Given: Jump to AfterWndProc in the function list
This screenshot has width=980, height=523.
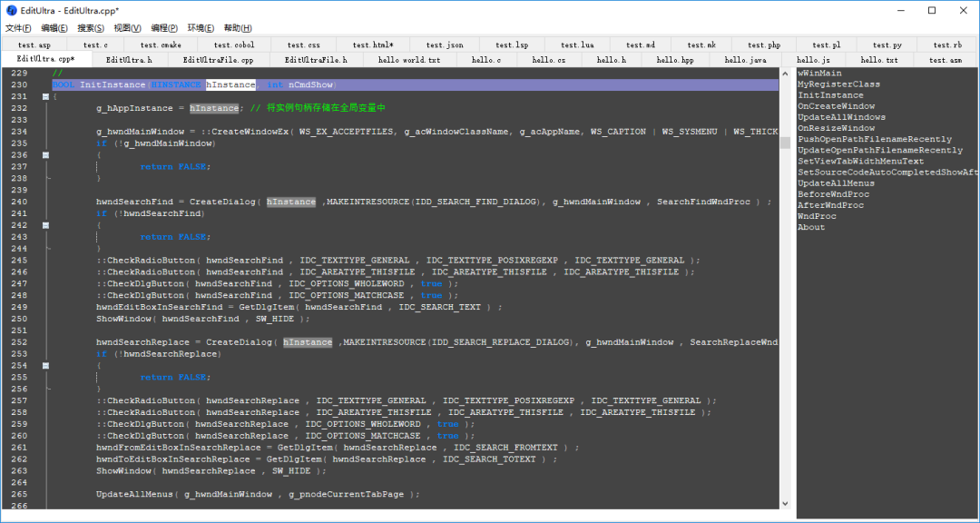Looking at the screenshot, I should [x=830, y=205].
